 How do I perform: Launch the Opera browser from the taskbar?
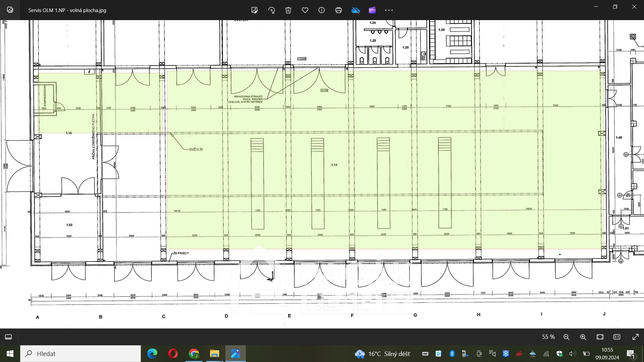(x=173, y=354)
